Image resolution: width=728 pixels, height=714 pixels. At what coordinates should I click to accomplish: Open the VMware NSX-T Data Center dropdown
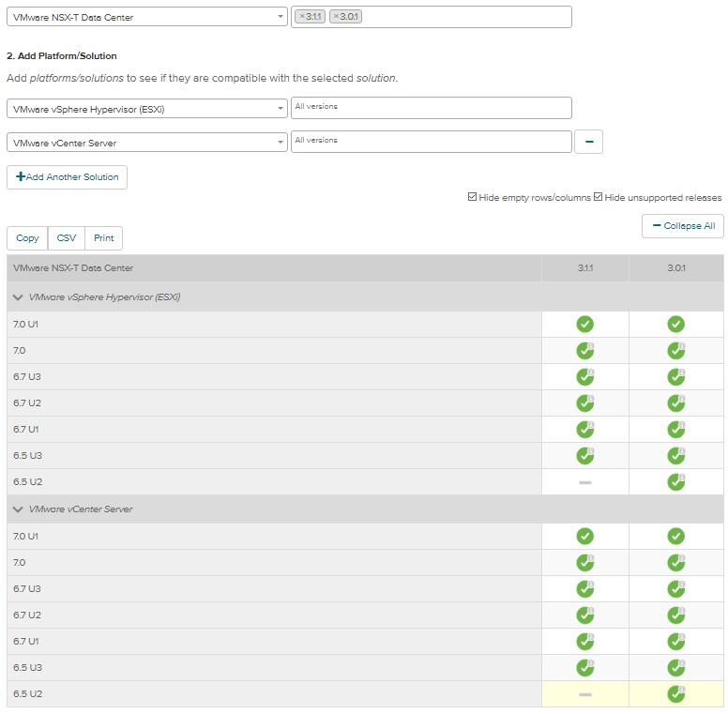[147, 17]
